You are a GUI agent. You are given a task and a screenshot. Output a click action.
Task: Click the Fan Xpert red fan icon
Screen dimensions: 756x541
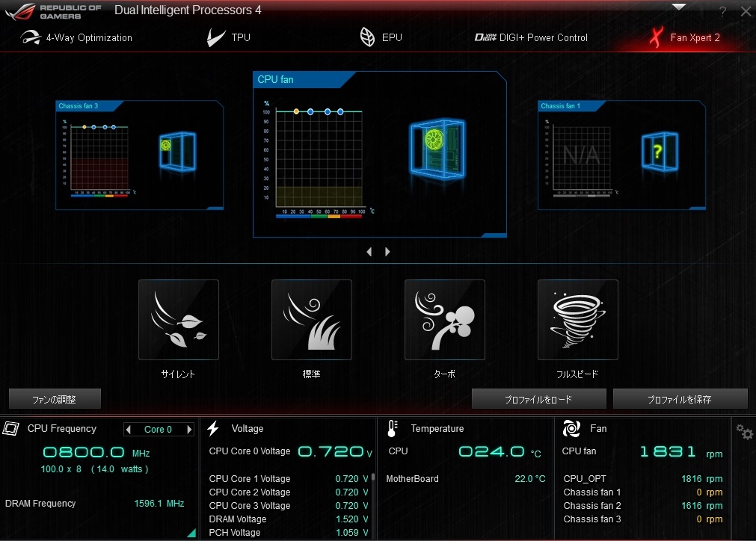657,37
